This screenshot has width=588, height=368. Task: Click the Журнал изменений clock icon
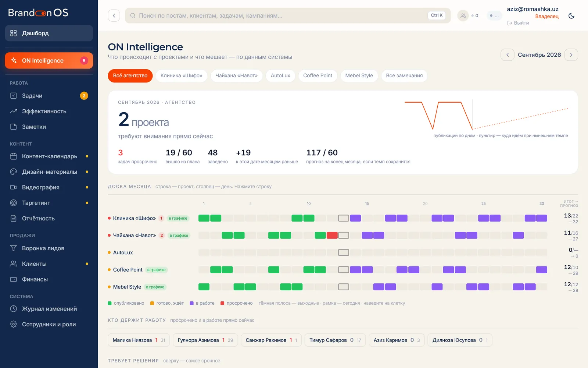[x=14, y=309]
